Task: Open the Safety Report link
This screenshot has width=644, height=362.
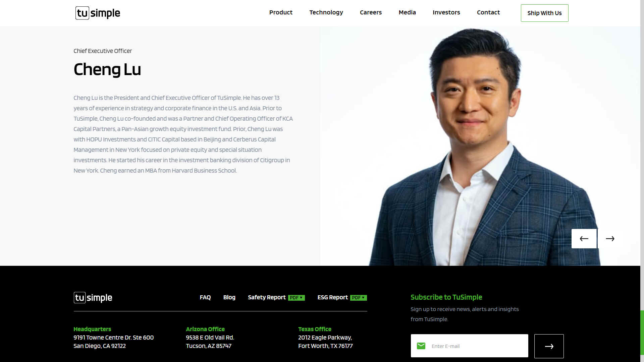Action: click(267, 297)
